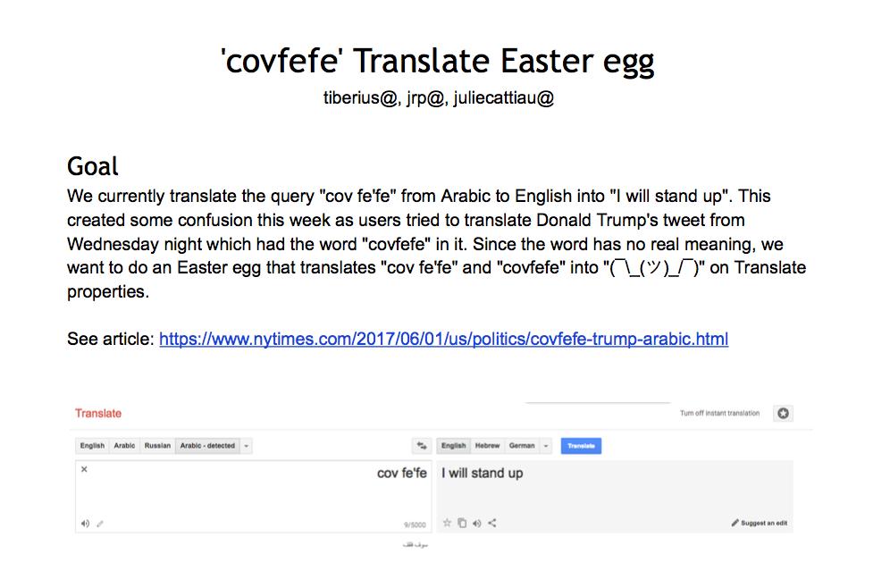Share the translation icon
The image size is (890, 588).
click(x=492, y=523)
